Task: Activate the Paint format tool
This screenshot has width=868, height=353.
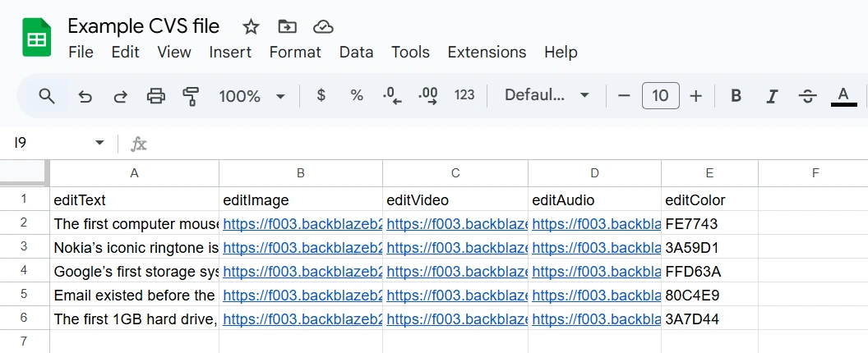Action: [191, 96]
